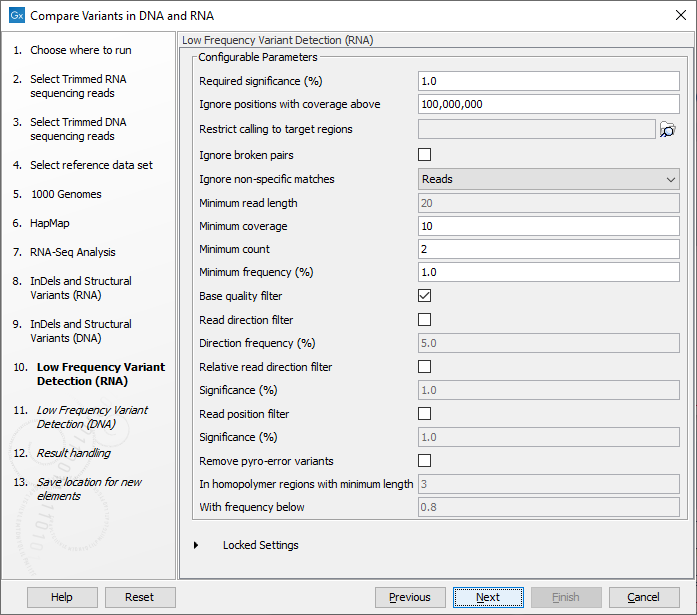Reset parameters with the Reset button

click(x=140, y=597)
